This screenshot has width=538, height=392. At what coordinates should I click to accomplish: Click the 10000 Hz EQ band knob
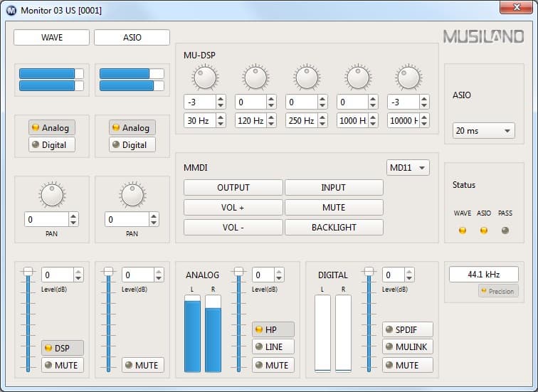coord(408,78)
